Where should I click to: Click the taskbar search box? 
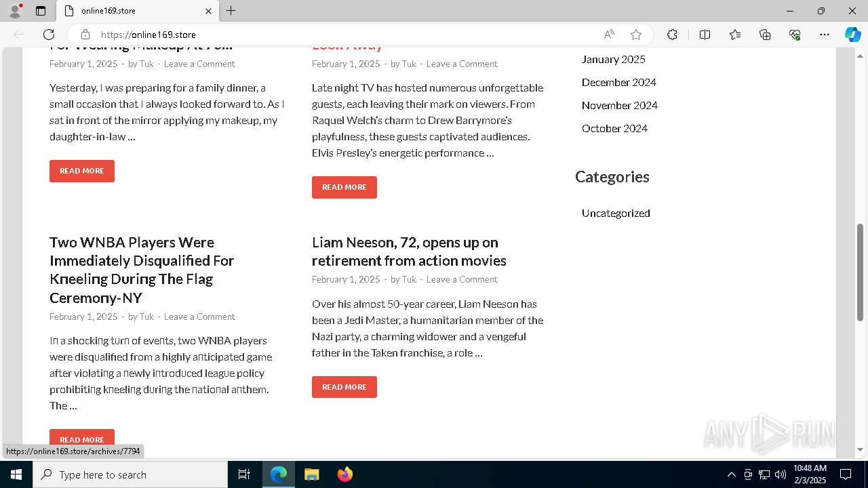[x=130, y=474]
